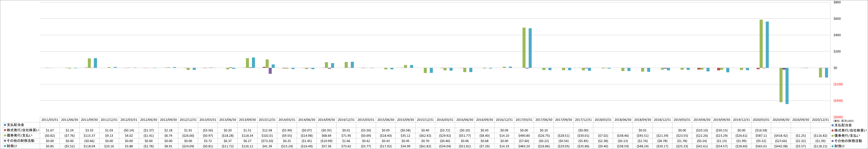Viewport: 868px width, 149px height.
Task: Click the $490.80 bond issuance cell
Action: [x=524, y=136]
